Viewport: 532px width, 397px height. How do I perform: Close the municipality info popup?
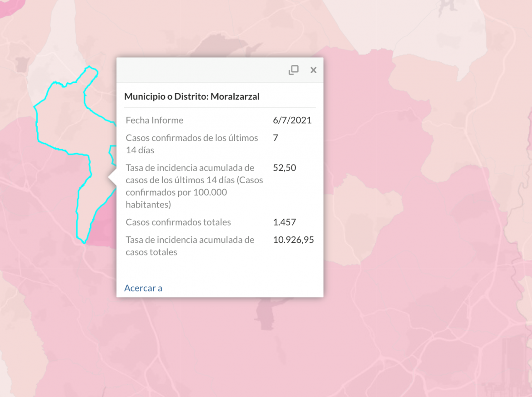(313, 70)
